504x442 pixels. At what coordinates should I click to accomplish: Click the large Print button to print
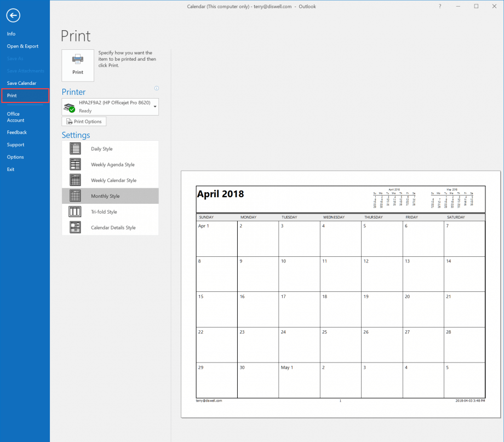[x=77, y=65]
